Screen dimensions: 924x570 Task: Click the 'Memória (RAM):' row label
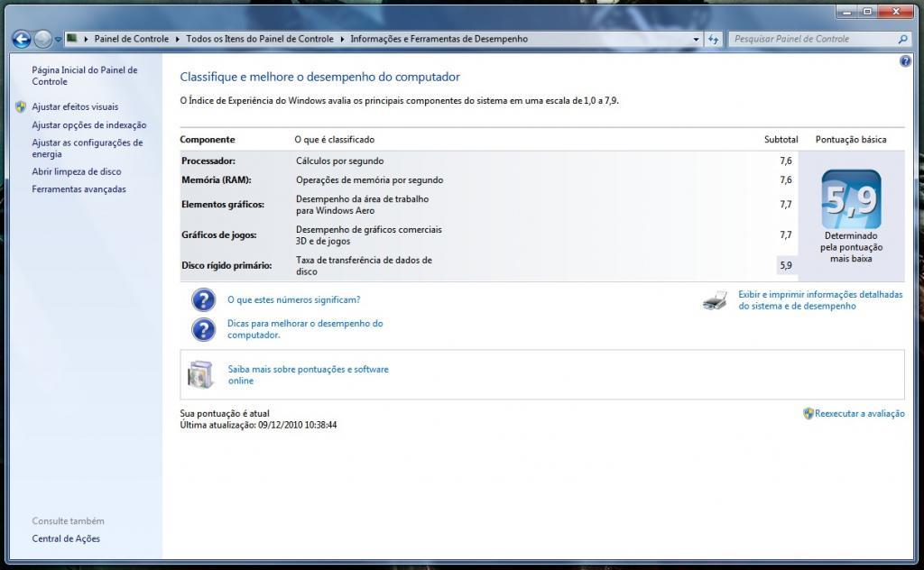click(217, 180)
